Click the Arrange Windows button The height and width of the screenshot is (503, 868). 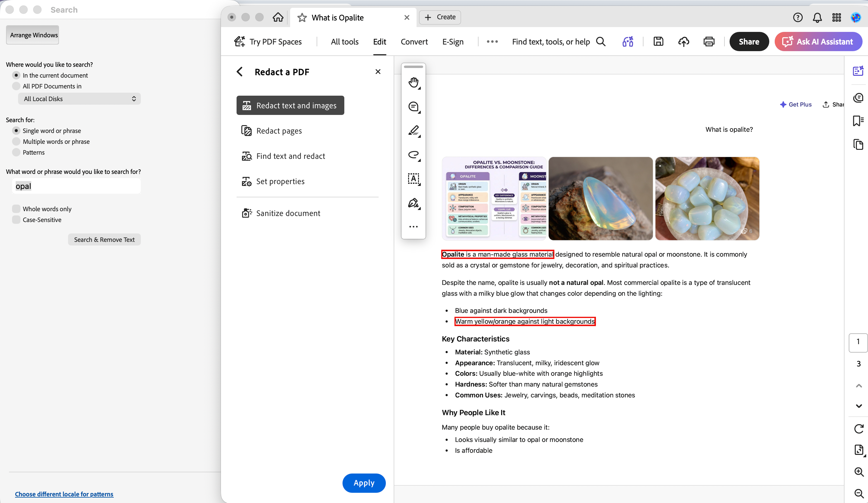pos(33,35)
